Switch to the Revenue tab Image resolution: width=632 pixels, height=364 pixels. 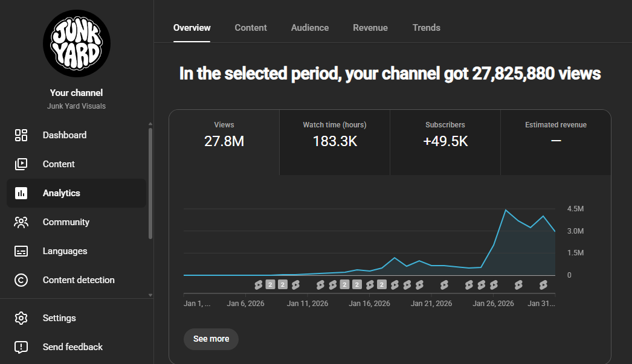coord(370,28)
